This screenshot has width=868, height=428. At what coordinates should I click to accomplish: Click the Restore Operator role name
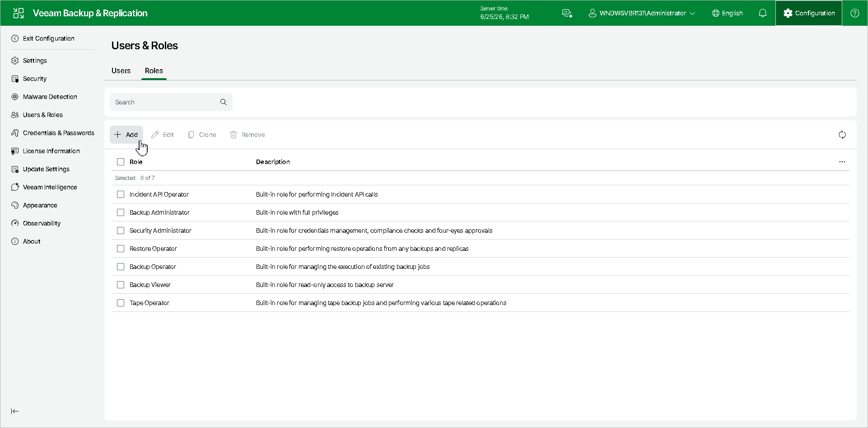click(153, 249)
